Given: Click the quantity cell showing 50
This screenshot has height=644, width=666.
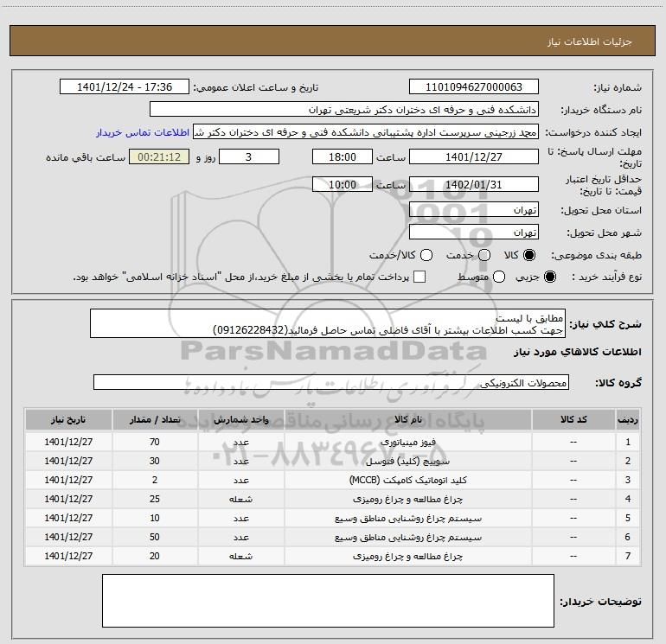Looking at the screenshot, I should (155, 537).
